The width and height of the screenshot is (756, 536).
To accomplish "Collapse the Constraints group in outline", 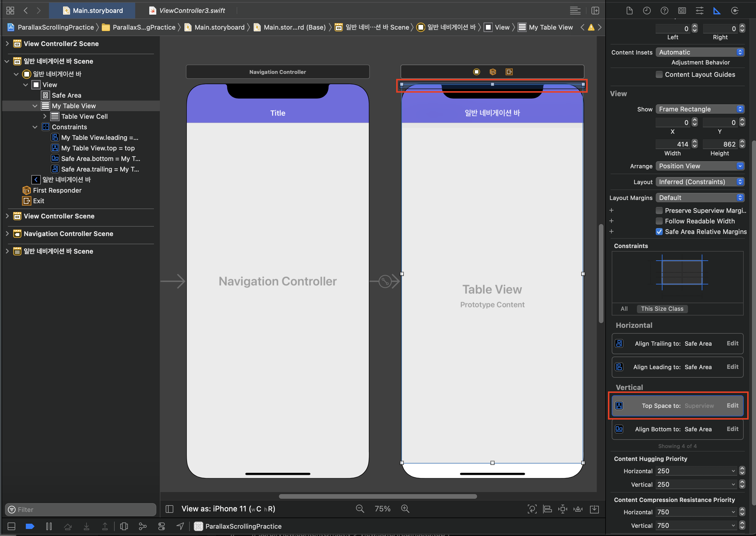I will 35,127.
